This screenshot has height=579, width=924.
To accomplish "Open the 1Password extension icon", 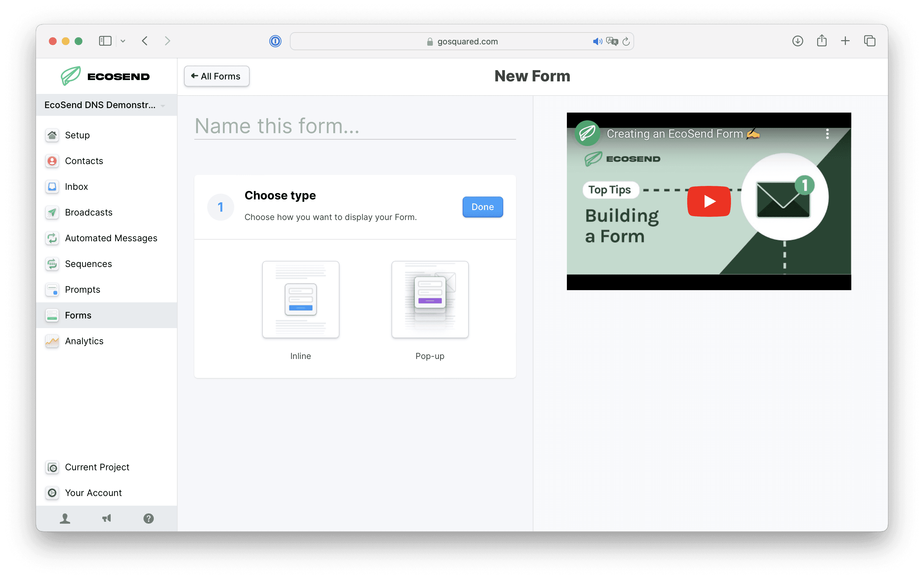I will 275,41.
